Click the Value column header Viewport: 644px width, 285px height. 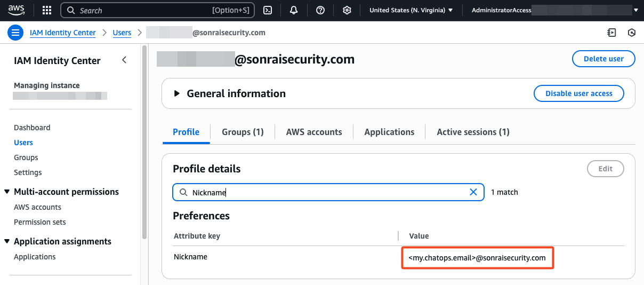point(419,236)
